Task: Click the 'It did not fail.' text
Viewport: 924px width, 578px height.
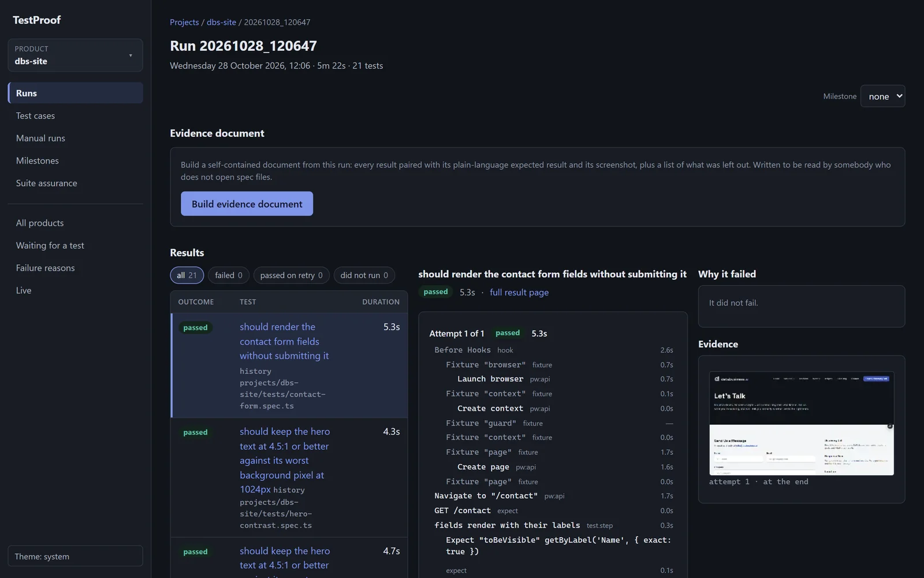Action: (x=733, y=303)
